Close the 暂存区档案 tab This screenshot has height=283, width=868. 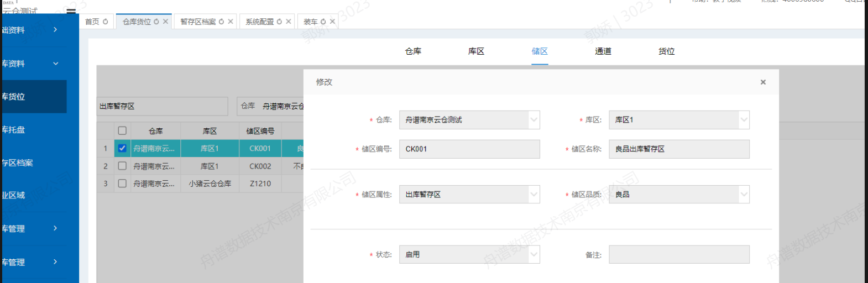(231, 22)
